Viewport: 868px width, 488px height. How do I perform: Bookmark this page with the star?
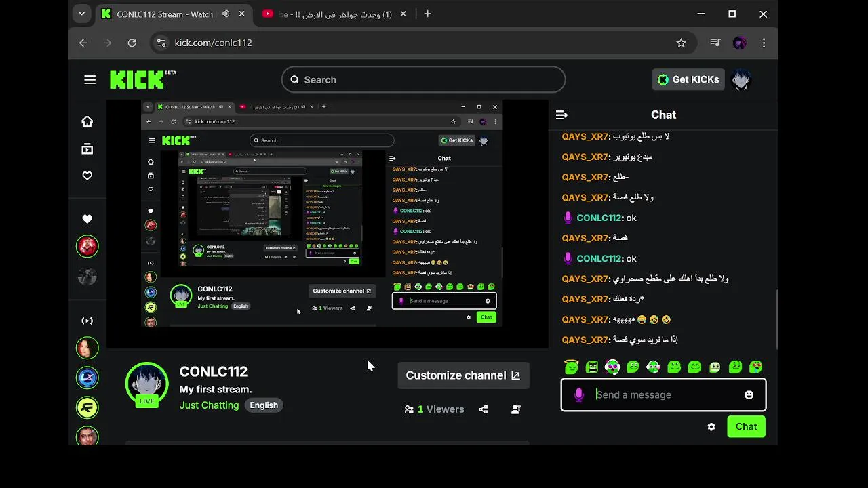681,43
